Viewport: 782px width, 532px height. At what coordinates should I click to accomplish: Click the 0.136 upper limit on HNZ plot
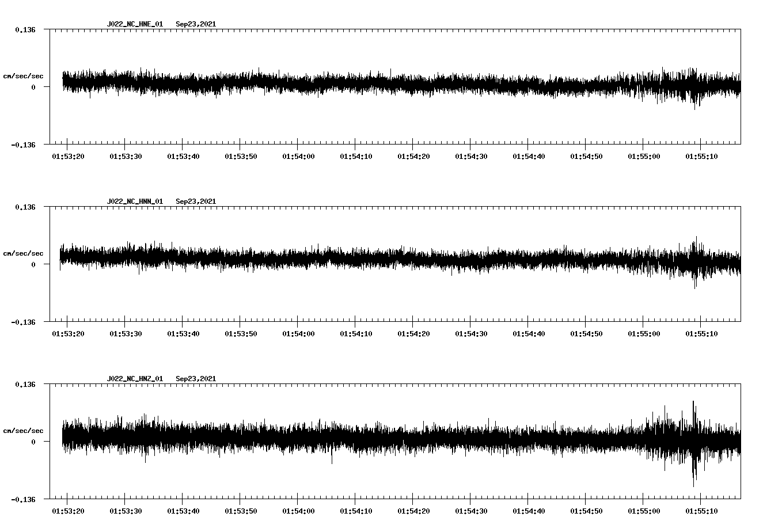click(x=25, y=384)
